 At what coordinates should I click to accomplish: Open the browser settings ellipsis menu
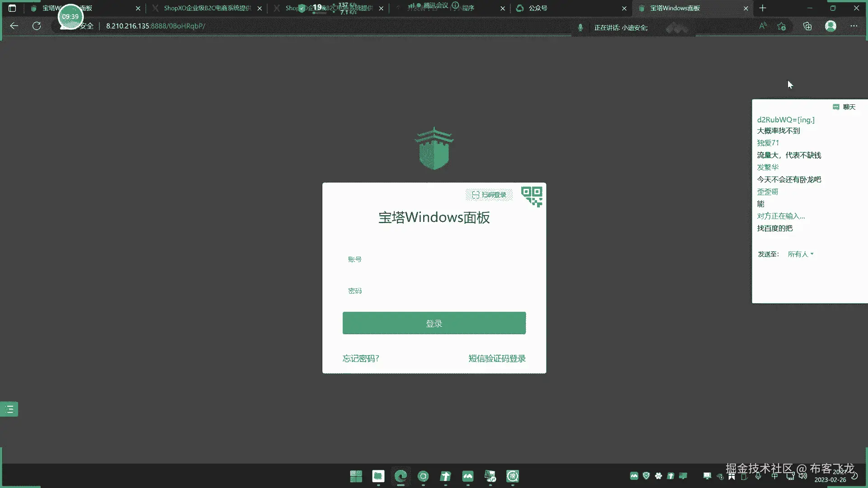[854, 26]
